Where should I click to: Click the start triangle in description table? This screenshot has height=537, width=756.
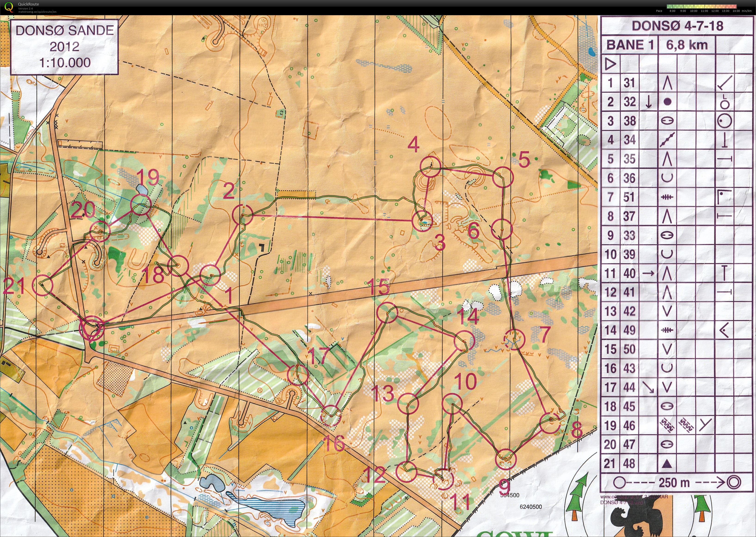point(611,64)
